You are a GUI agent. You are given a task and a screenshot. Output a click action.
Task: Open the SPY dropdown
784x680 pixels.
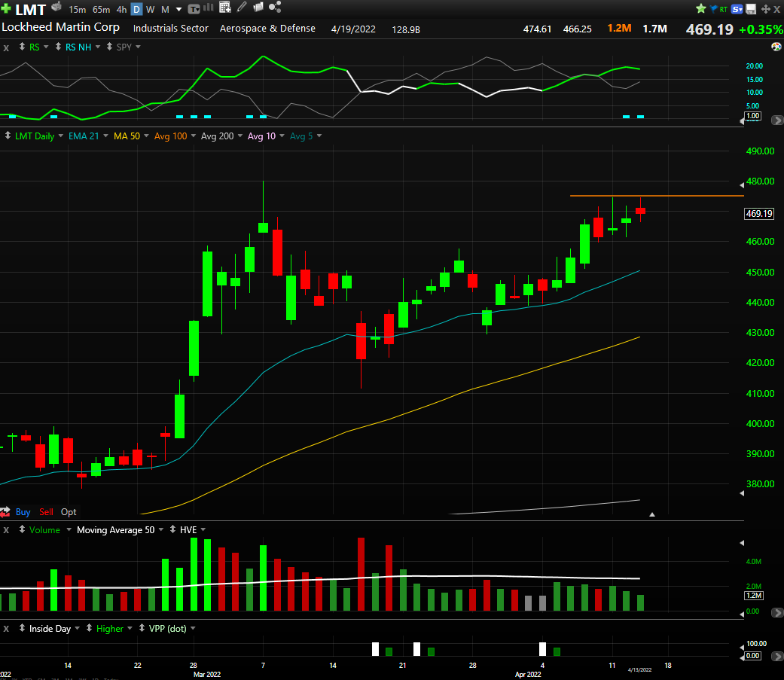(138, 47)
